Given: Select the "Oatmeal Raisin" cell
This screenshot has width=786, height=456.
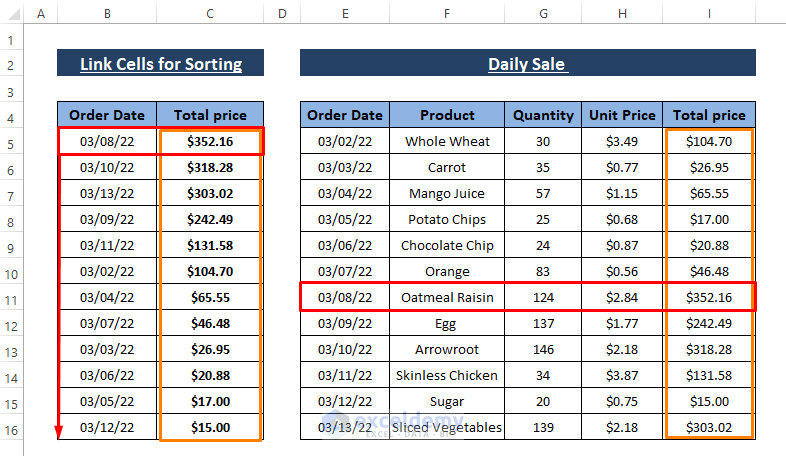Looking at the screenshot, I should pos(447,297).
